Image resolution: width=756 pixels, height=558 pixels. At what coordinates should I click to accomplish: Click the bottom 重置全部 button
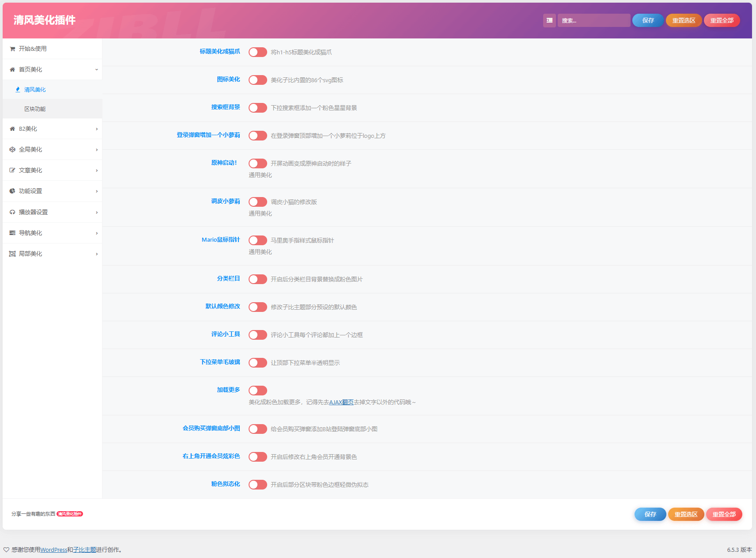(724, 514)
